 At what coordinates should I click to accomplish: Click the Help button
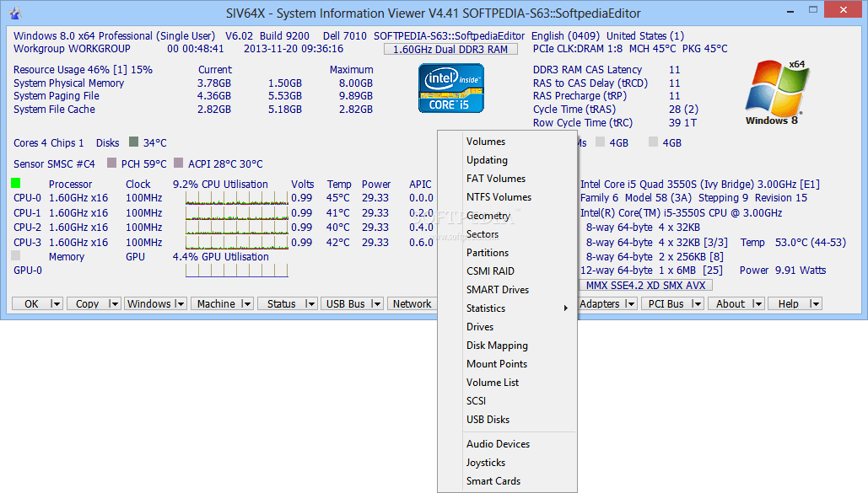tap(788, 303)
